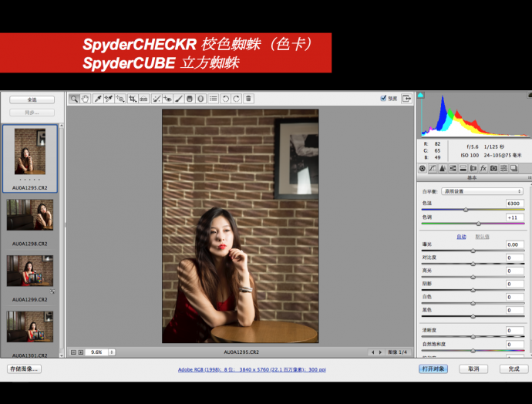The image size is (532, 404).
Task: Click the 自动 auto adjustment link
Action: pyautogui.click(x=461, y=237)
